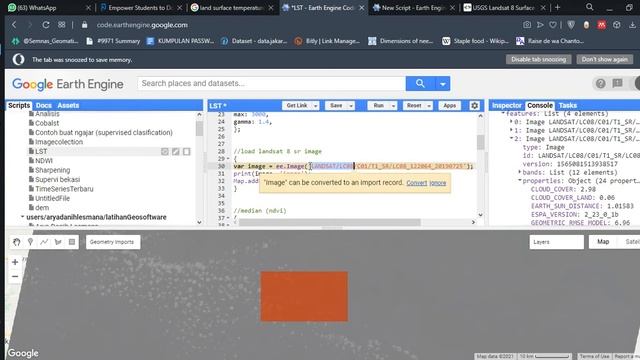Switch to Docs tab
Screen dimensions: 640x360
tap(44, 105)
